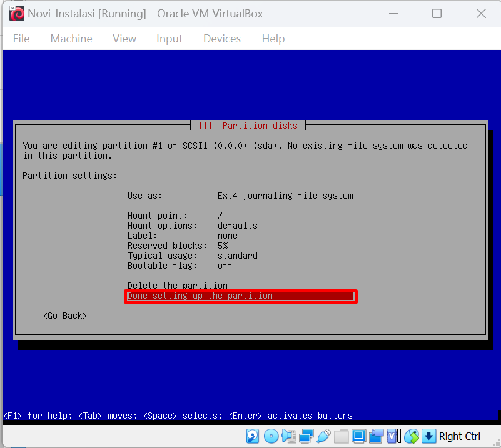
Task: Open the Devices menu
Action: pos(222,39)
